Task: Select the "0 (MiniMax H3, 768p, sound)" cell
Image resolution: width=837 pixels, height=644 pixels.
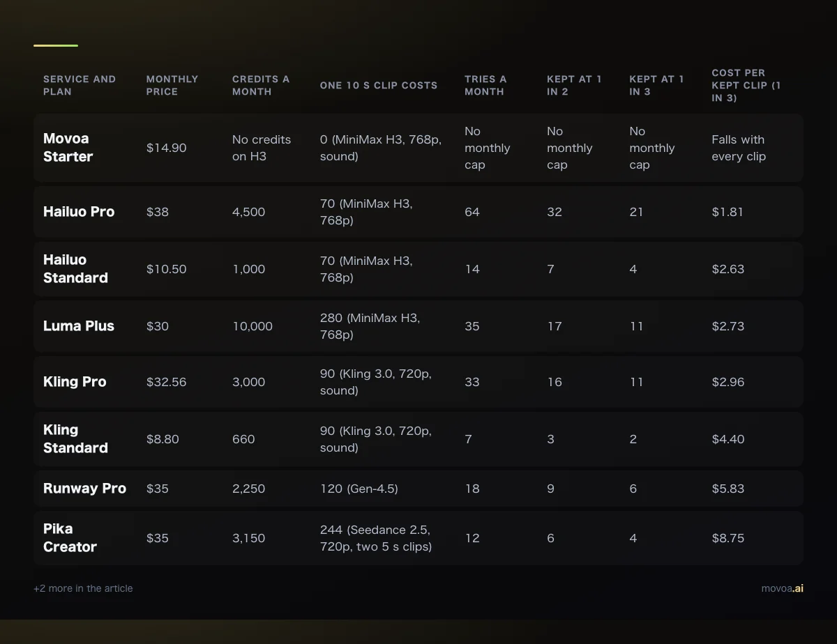Action: (381, 148)
